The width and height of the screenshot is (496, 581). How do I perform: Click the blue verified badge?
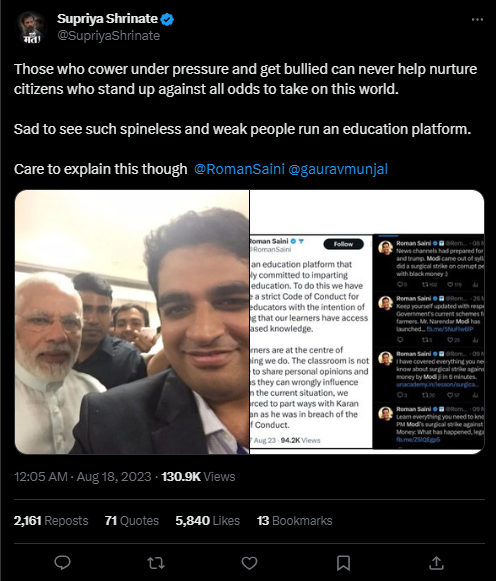click(167, 19)
